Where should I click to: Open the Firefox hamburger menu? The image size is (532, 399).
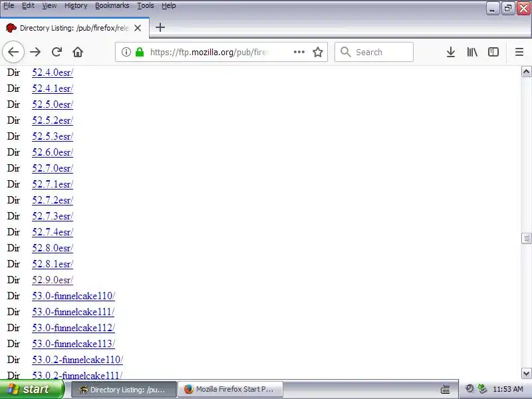(x=519, y=52)
